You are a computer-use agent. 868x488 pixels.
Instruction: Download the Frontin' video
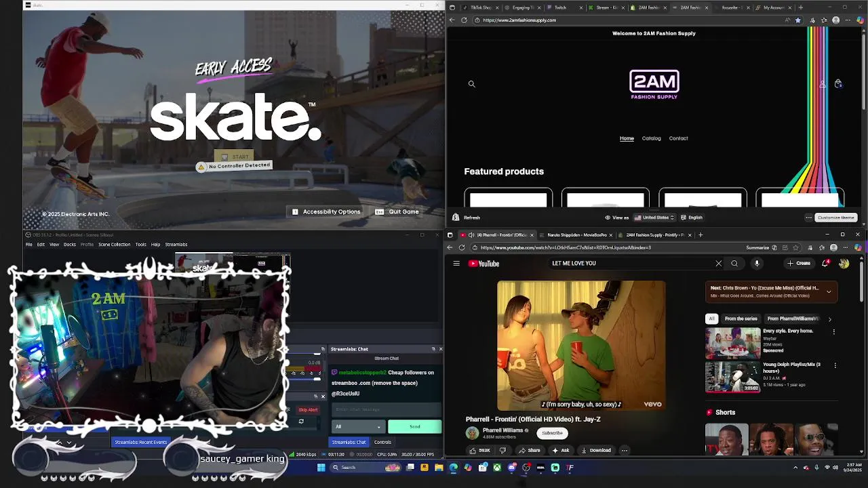click(x=596, y=450)
